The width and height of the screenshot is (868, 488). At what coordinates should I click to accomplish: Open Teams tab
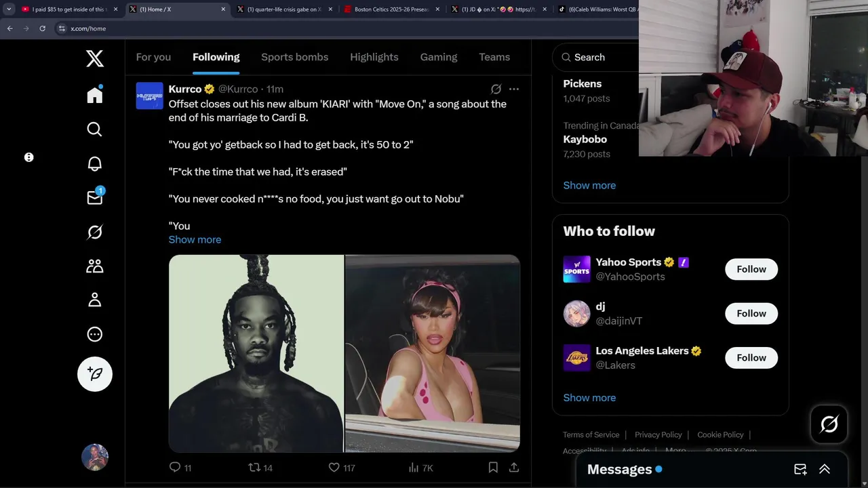494,57
